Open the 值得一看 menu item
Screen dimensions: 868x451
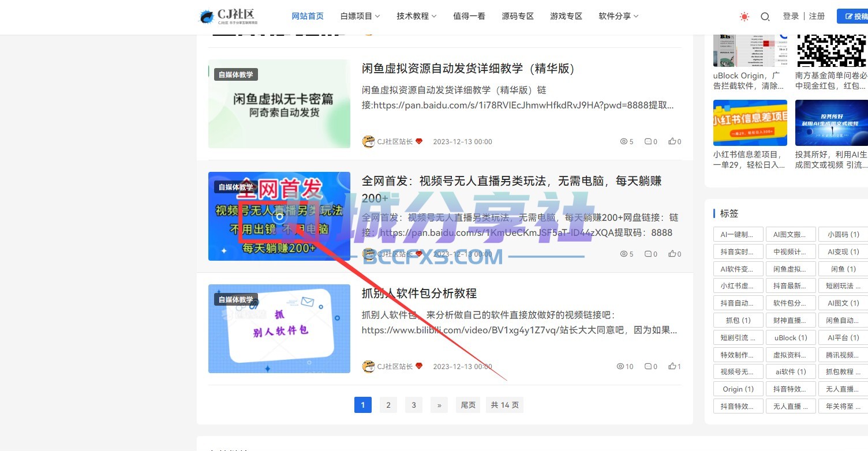(x=469, y=16)
